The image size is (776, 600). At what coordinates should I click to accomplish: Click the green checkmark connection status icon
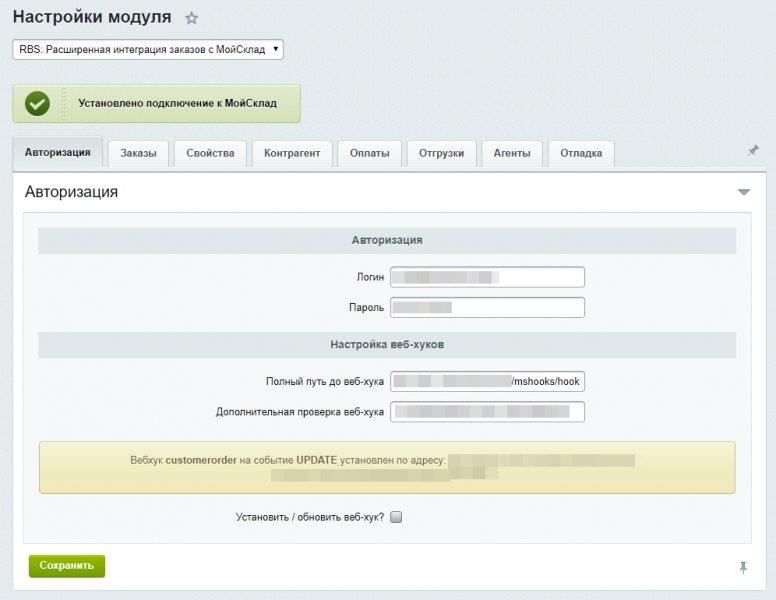37,103
